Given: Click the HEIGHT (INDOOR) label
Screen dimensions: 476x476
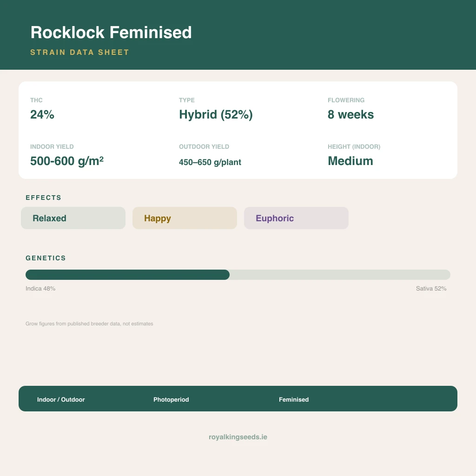Looking at the screenshot, I should click(354, 146).
